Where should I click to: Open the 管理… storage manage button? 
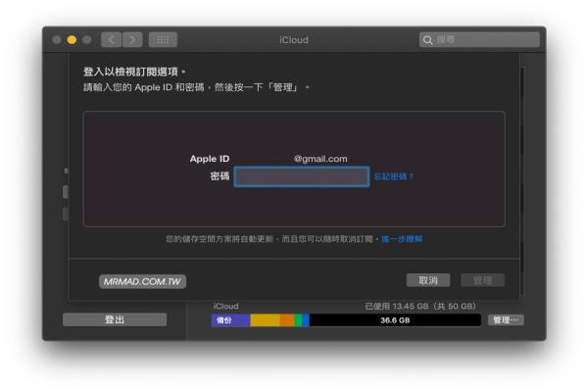tap(506, 320)
